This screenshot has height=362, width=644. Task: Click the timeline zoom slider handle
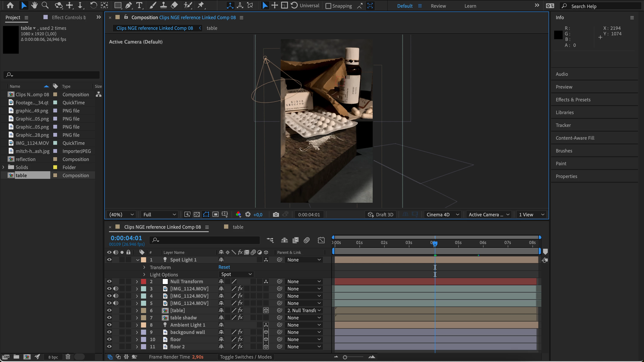tap(345, 357)
